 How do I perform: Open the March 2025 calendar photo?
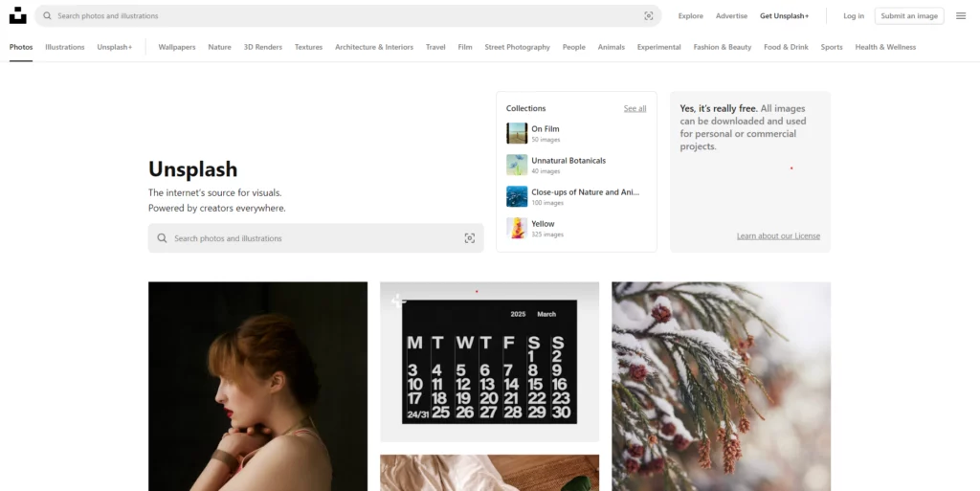coord(489,362)
